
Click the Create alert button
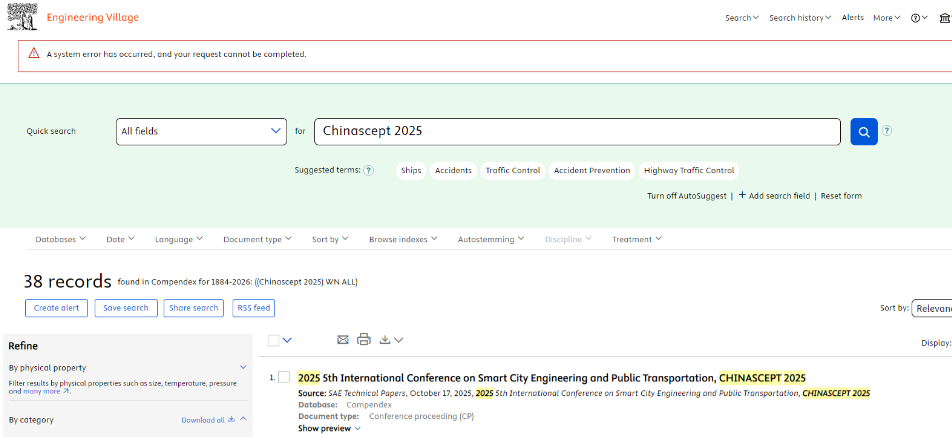tap(56, 308)
